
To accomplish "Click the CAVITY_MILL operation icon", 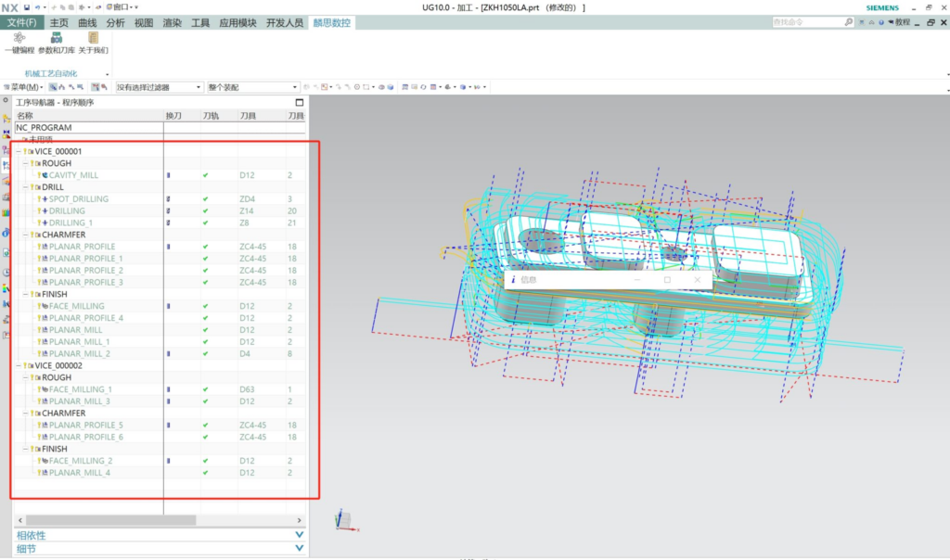I will (45, 175).
